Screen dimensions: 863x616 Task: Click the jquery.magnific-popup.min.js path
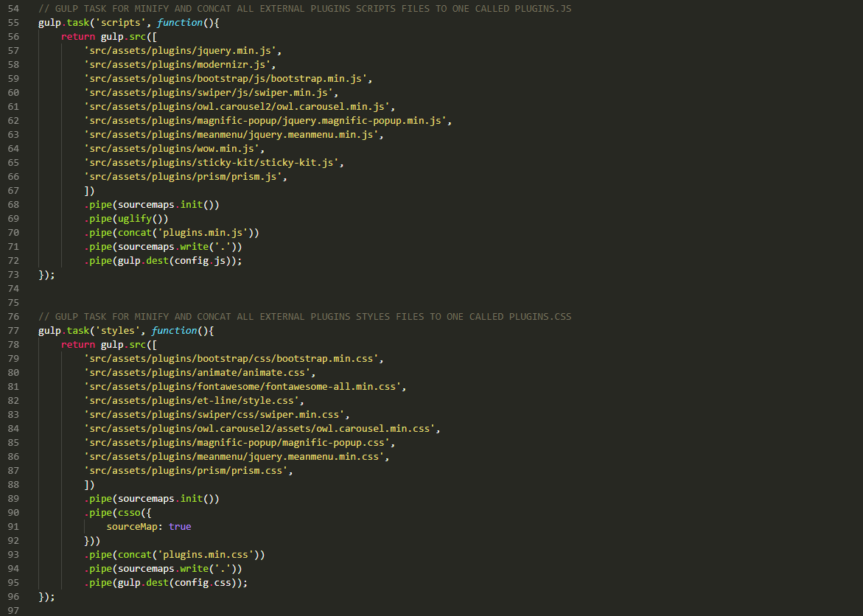point(265,121)
